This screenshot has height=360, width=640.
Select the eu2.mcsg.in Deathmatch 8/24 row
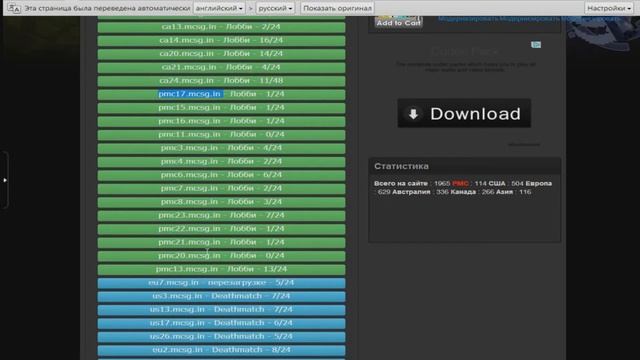221,350
